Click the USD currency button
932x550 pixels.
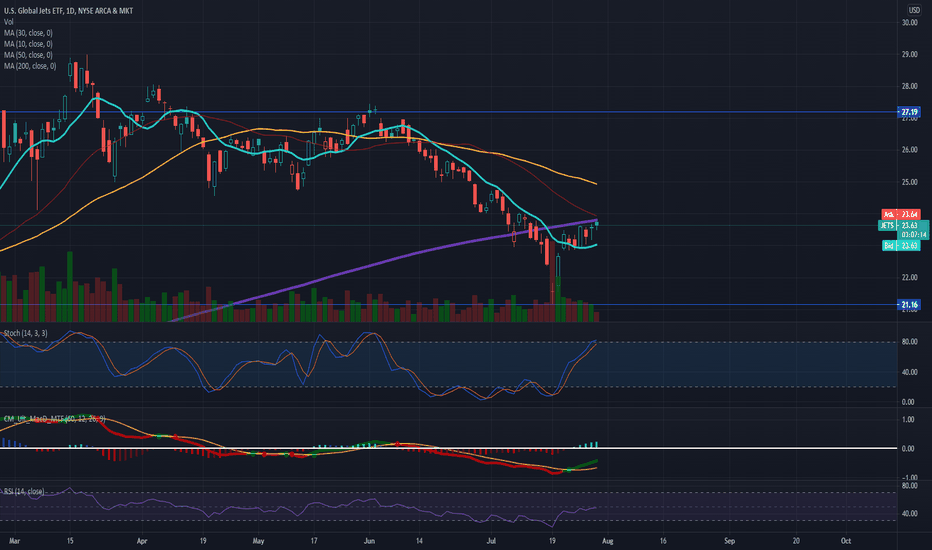tap(914, 10)
